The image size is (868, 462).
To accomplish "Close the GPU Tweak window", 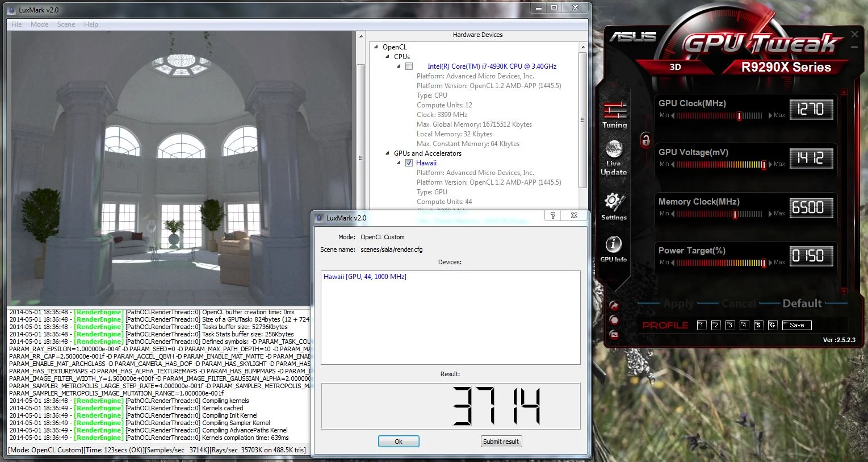I will 854,35.
